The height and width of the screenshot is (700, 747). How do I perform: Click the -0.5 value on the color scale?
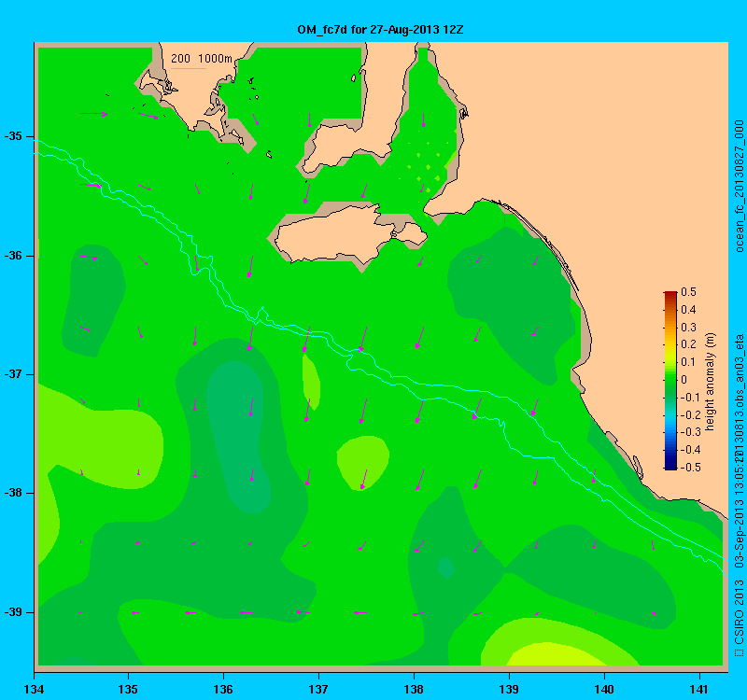[690, 468]
